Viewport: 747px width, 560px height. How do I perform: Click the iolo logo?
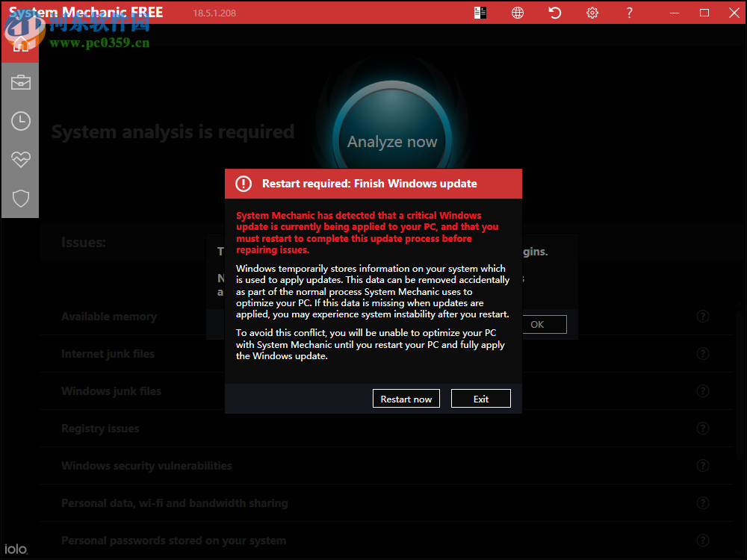(x=16, y=549)
